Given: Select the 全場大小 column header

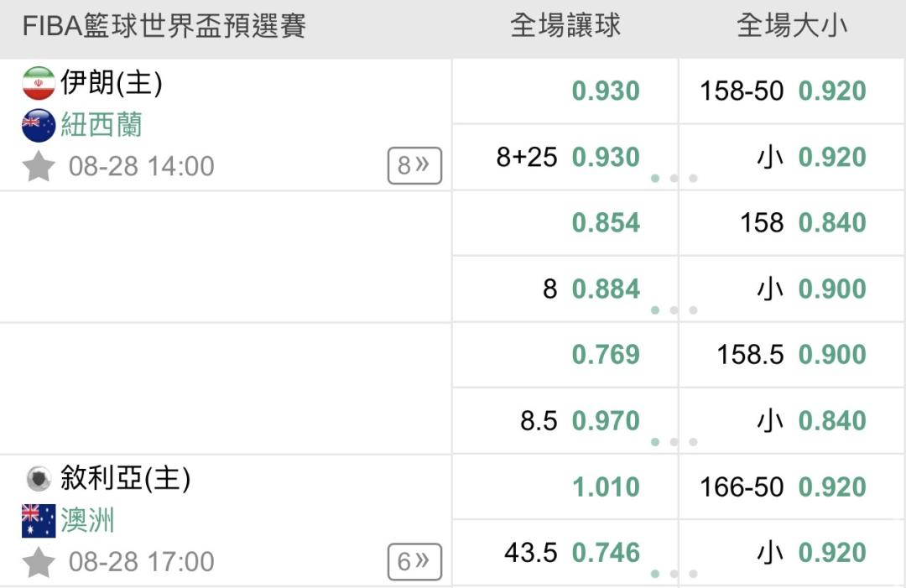Looking at the screenshot, I should click(x=792, y=26).
